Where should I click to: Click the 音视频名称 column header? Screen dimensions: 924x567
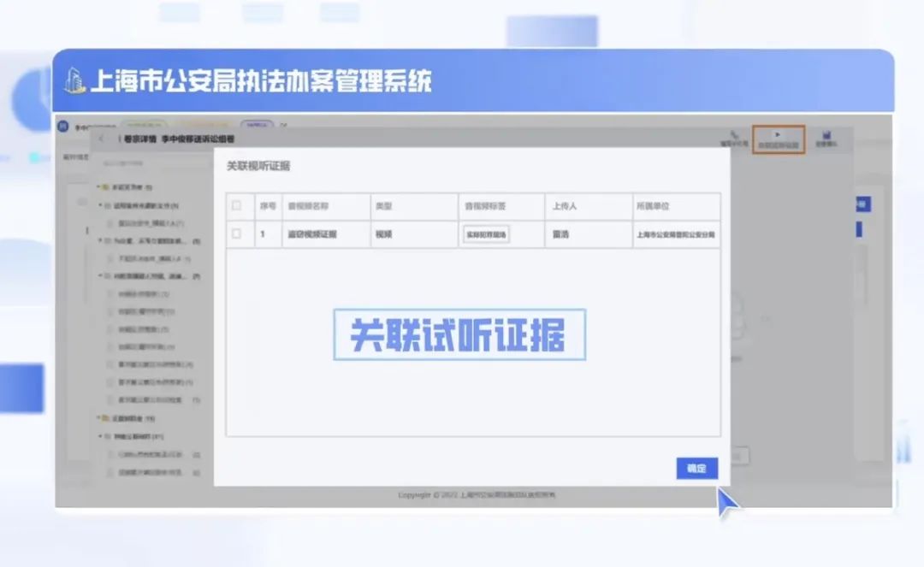tap(308, 206)
